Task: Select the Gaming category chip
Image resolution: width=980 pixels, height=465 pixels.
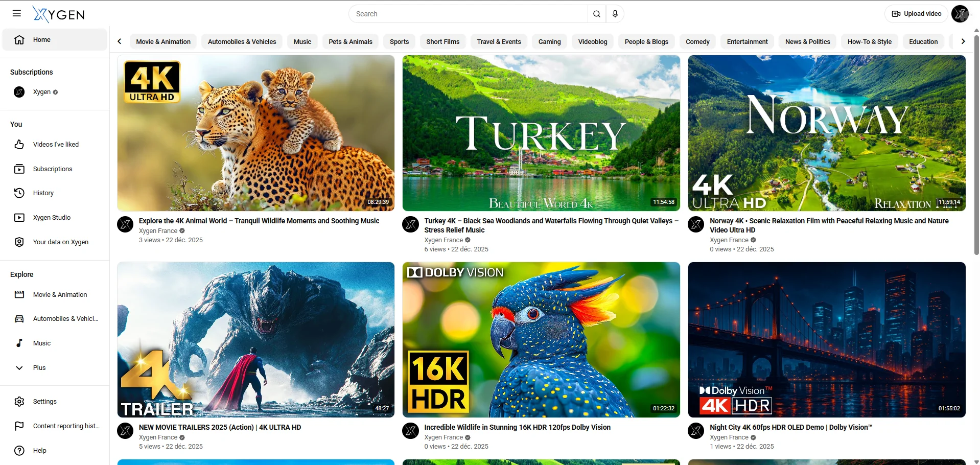Action: pyautogui.click(x=549, y=42)
